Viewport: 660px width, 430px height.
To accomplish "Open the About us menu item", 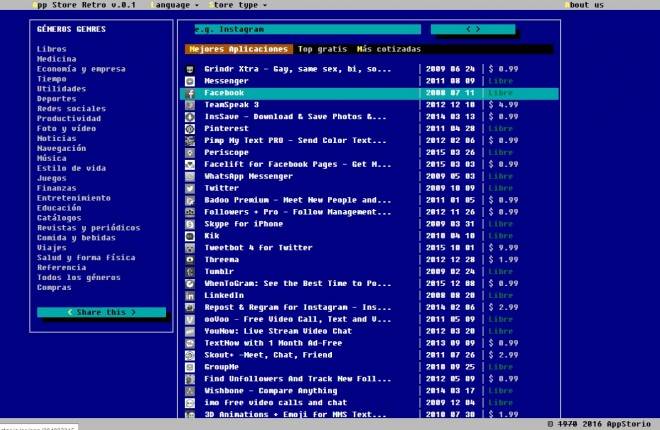I will [x=584, y=5].
